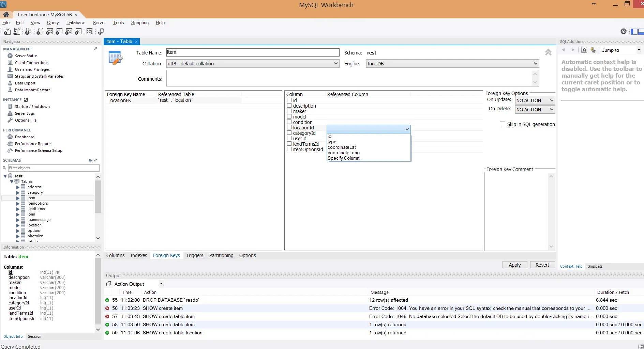Switch to the Indexes tab
The image size is (644, 349).
pyautogui.click(x=138, y=255)
